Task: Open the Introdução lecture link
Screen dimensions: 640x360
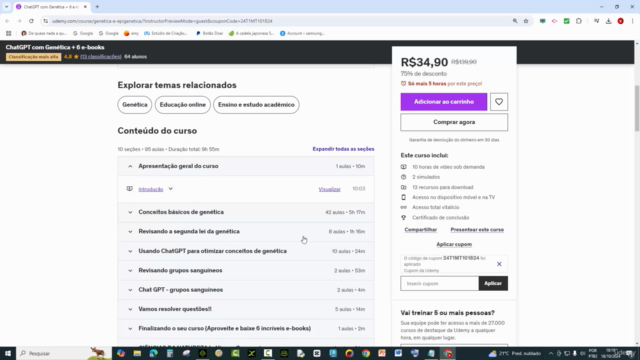Action: coord(151,189)
